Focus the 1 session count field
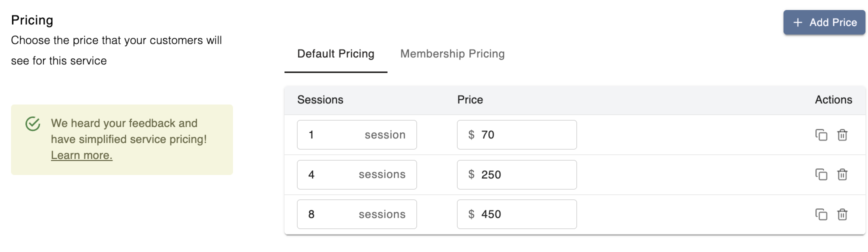The image size is (868, 252). pos(330,135)
